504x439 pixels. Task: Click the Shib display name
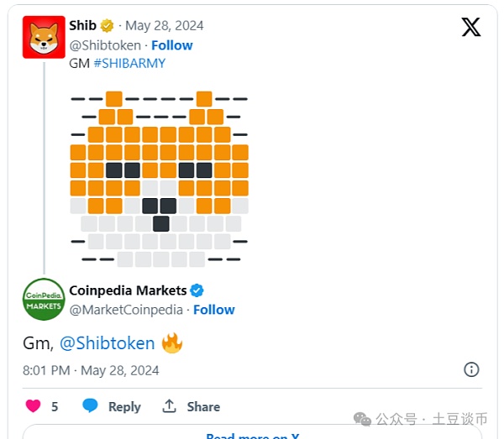[82, 26]
